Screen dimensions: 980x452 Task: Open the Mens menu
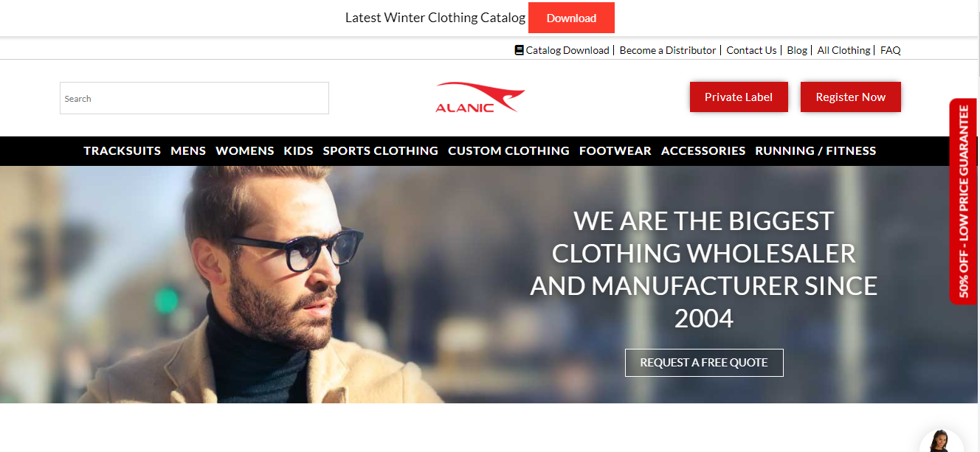click(x=188, y=150)
